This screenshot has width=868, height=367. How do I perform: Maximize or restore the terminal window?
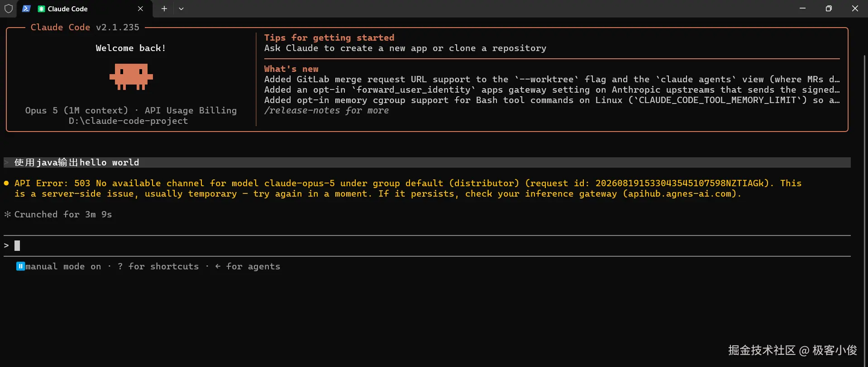829,9
